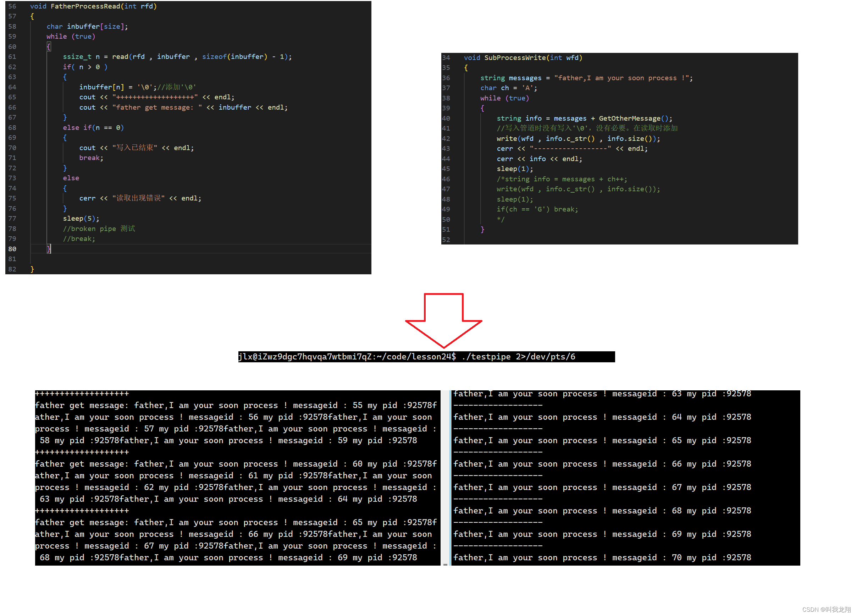Screen dimensions: 856x616
Task: Click the 'break;' statement on line 71
Action: point(91,158)
